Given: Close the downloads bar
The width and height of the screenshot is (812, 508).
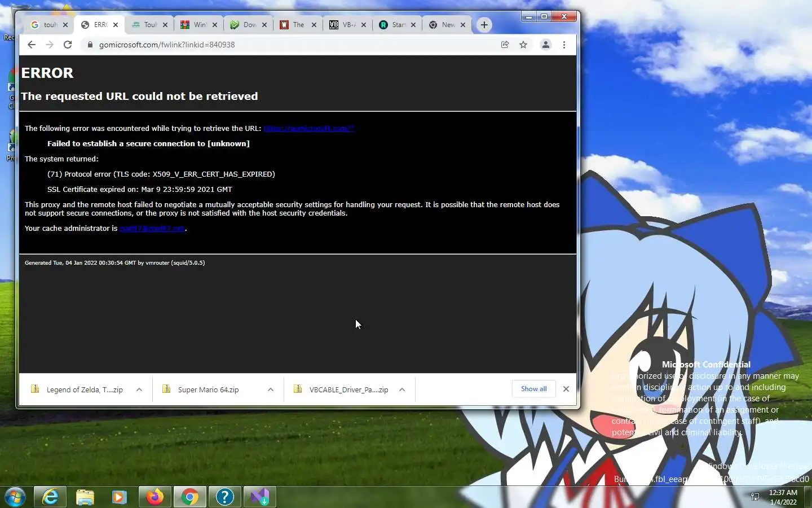Looking at the screenshot, I should [x=566, y=389].
